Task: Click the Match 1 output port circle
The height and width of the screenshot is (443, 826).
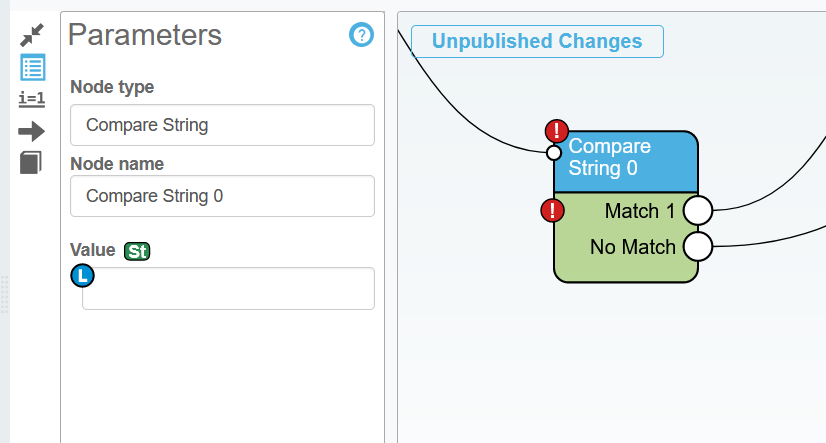Action: click(697, 211)
